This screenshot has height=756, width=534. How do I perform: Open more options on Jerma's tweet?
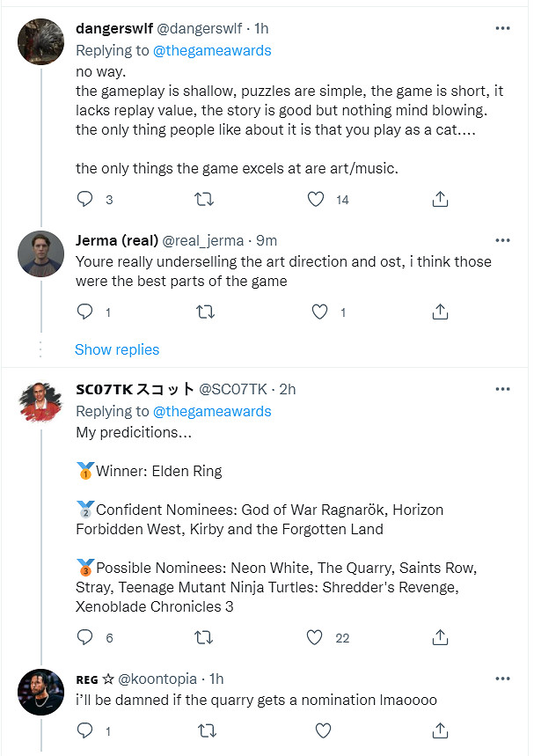coord(502,241)
